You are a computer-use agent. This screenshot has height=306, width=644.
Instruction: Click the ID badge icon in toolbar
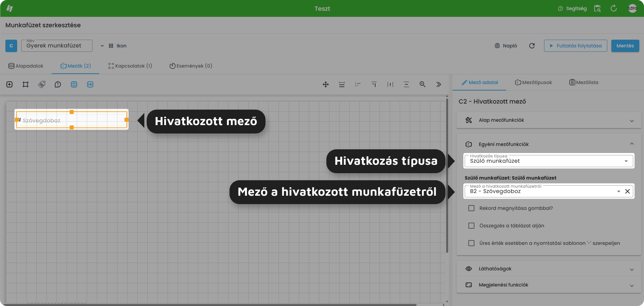point(90,84)
